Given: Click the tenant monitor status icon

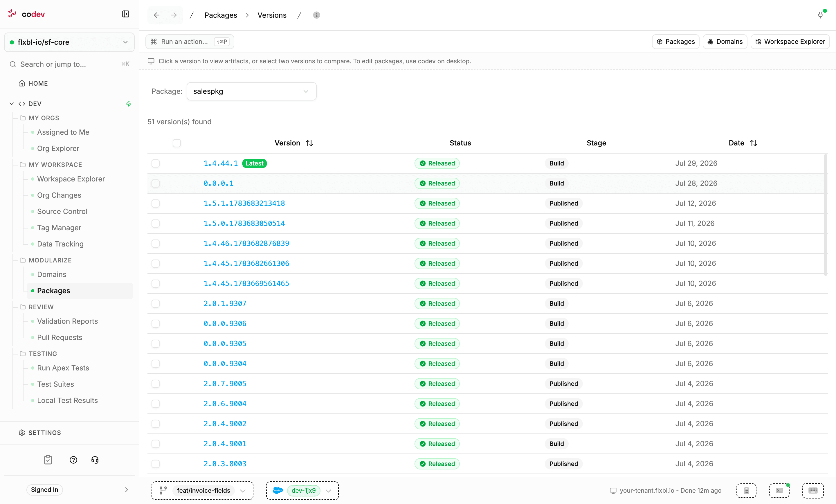Looking at the screenshot, I should tap(613, 491).
